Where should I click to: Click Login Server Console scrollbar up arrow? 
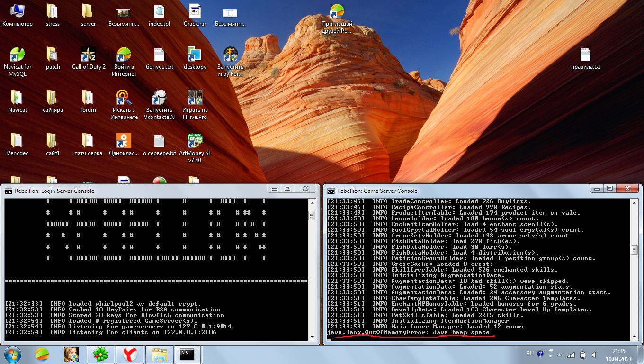(x=312, y=203)
